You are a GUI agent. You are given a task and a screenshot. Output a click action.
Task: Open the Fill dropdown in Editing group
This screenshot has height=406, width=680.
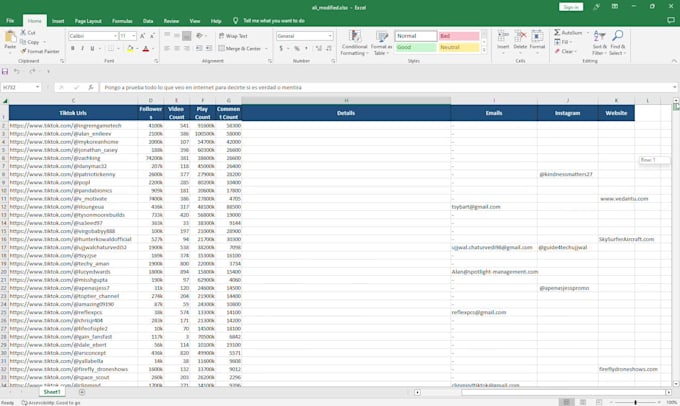564,42
